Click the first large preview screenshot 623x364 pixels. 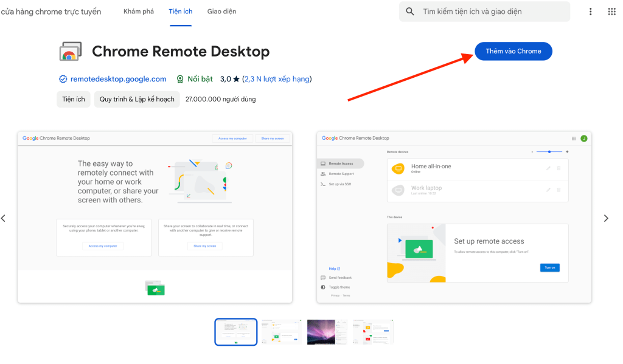[x=155, y=218]
